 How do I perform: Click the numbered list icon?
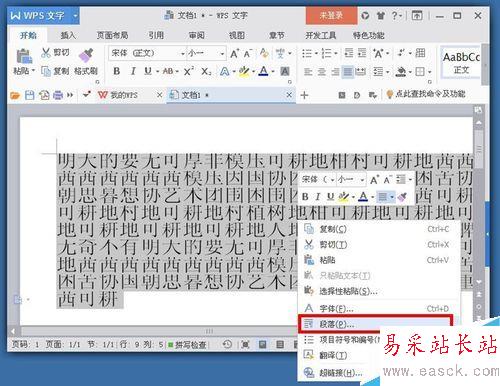click(326, 53)
